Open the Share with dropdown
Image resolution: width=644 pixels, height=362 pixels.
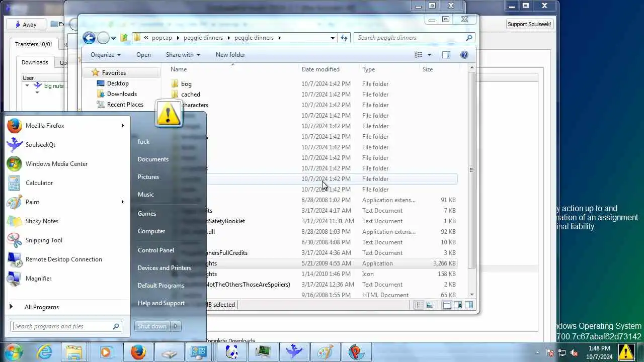coord(183,55)
